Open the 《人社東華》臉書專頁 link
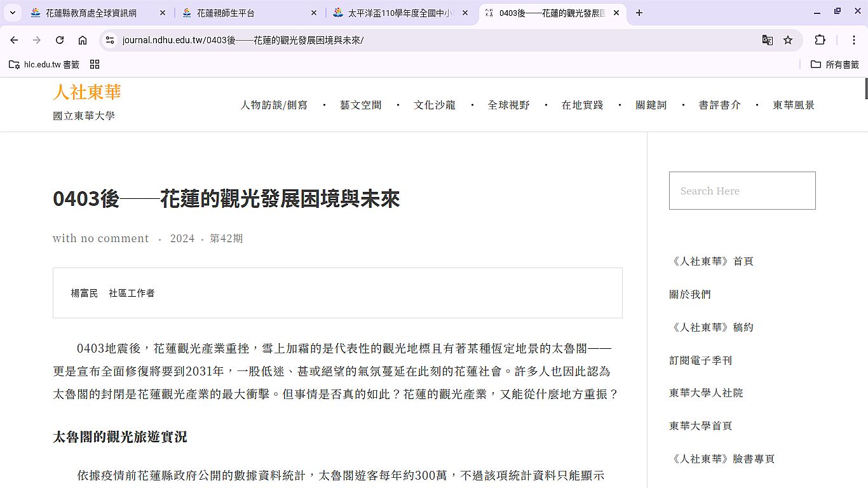 pos(722,459)
